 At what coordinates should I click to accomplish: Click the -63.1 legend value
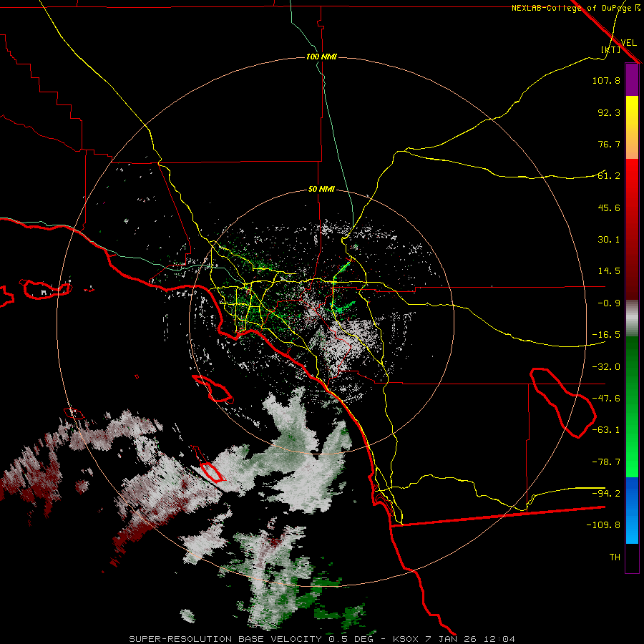click(606, 430)
